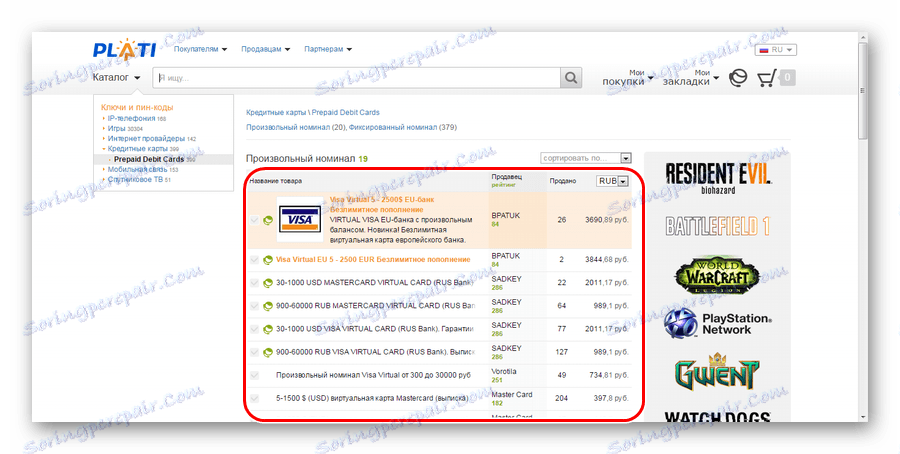The height and width of the screenshot is (454, 900).
Task: Select Интернет провайдеры category
Action: [x=145, y=138]
